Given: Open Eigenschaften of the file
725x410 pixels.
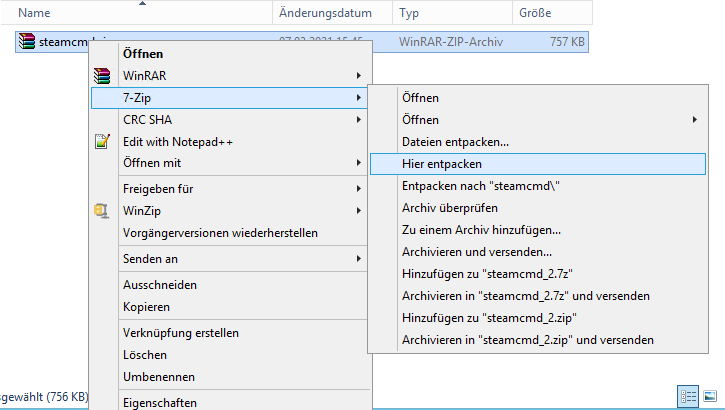Looking at the screenshot, I should pos(160,402).
